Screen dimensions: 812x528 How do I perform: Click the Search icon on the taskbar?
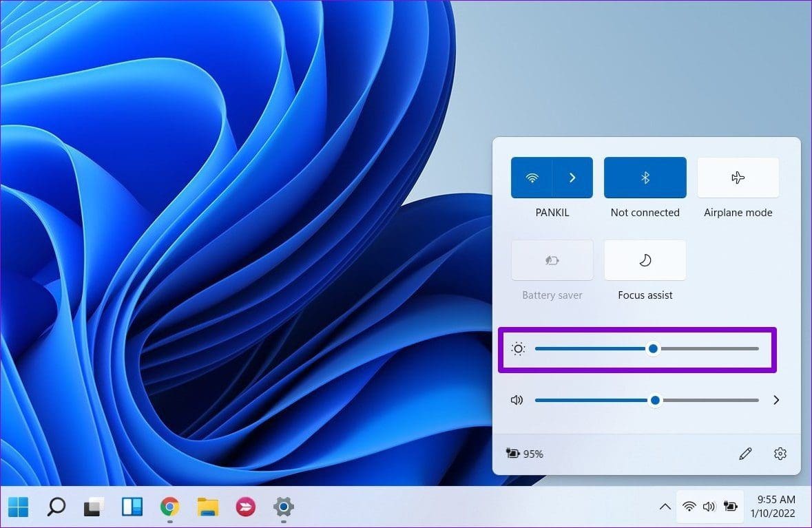pos(56,507)
